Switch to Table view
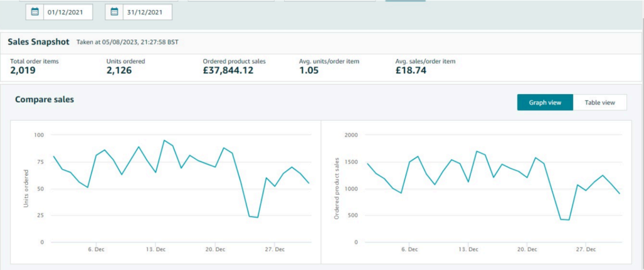 (x=599, y=102)
